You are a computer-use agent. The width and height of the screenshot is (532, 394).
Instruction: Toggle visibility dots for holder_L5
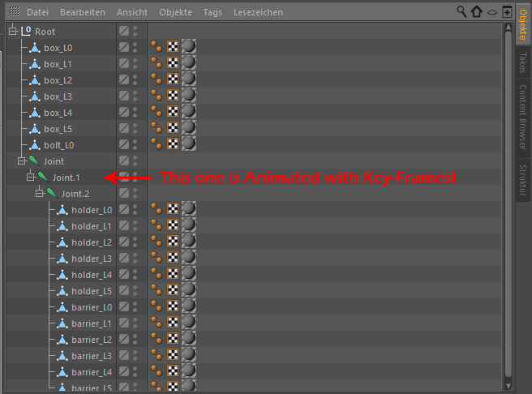tap(135, 290)
